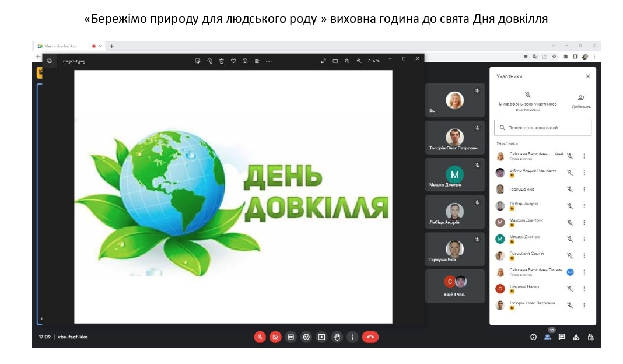Zoom in on the photo viewer image
Viewport: 623px width, 364px height.
coord(359,61)
